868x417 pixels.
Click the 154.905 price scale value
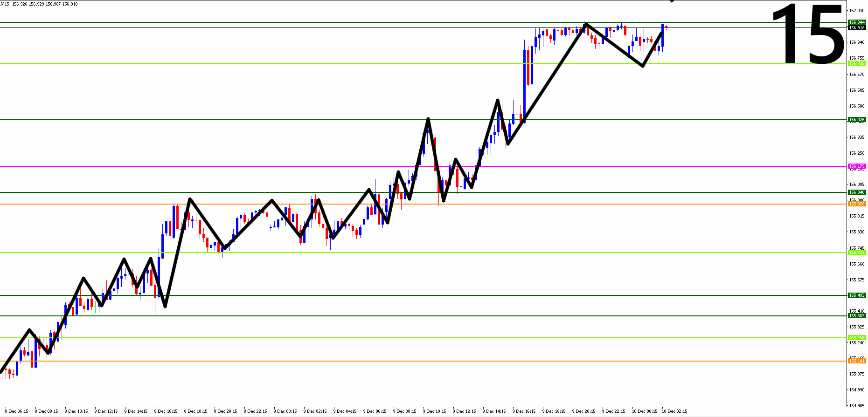pyautogui.click(x=857, y=406)
